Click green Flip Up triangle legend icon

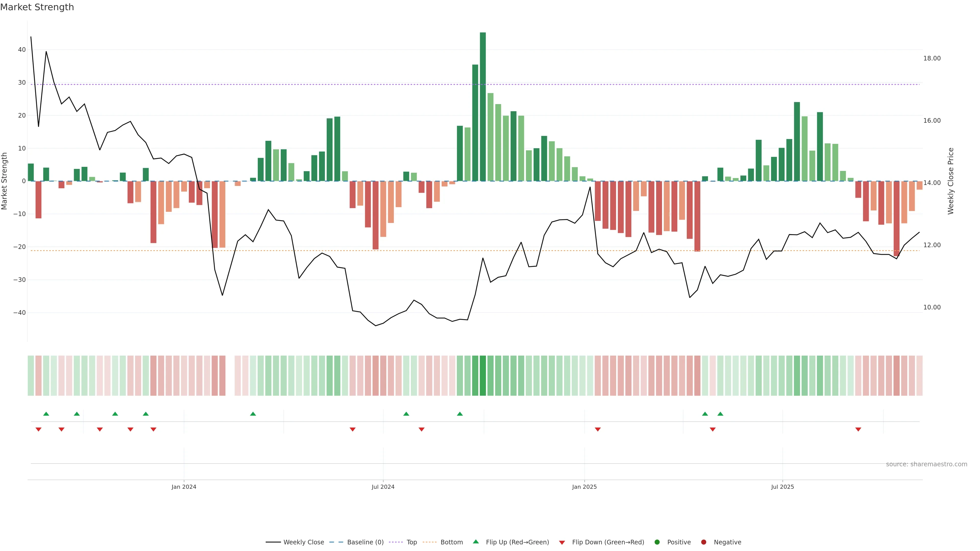(x=475, y=542)
